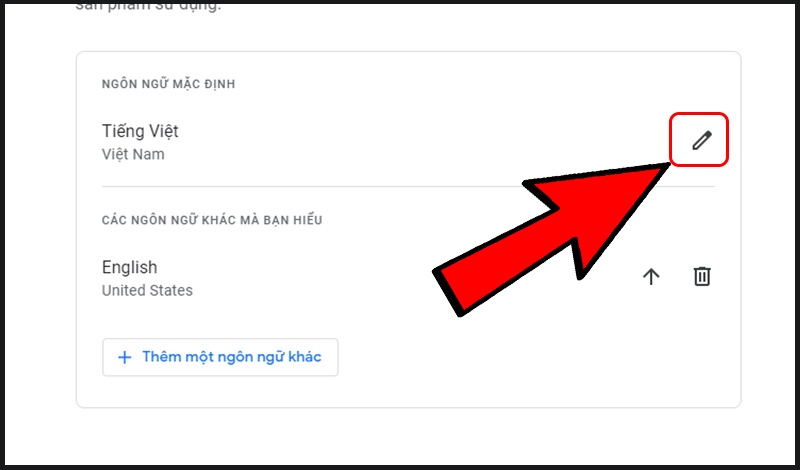
Task: Click empty row space right of Tiếng Việt
Action: coord(408,140)
